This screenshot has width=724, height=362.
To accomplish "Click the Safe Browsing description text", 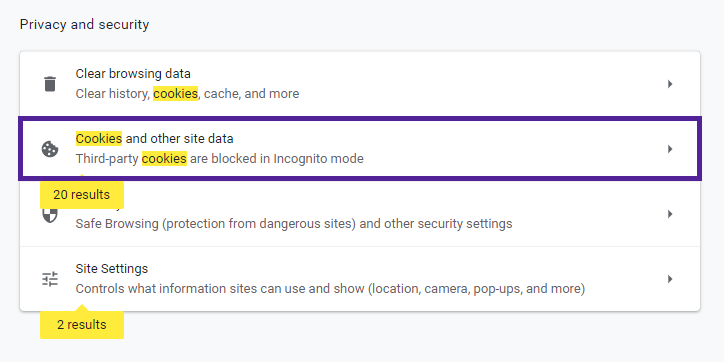I will (294, 224).
